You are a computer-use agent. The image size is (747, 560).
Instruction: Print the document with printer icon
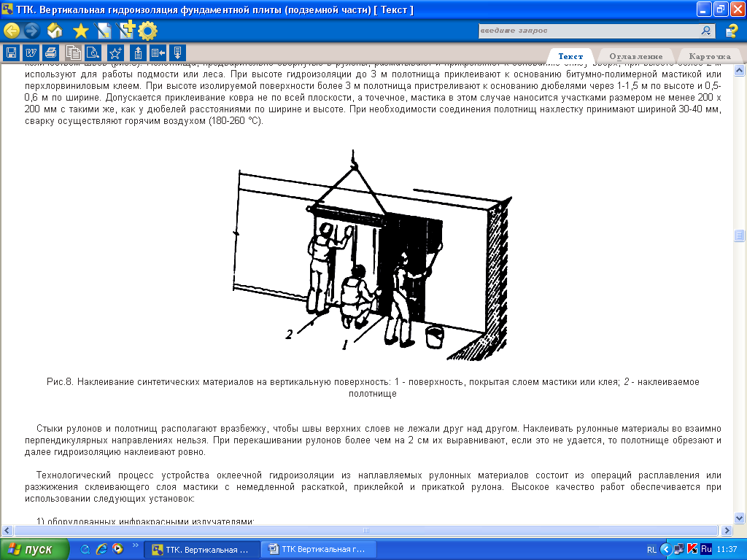pyautogui.click(x=50, y=52)
